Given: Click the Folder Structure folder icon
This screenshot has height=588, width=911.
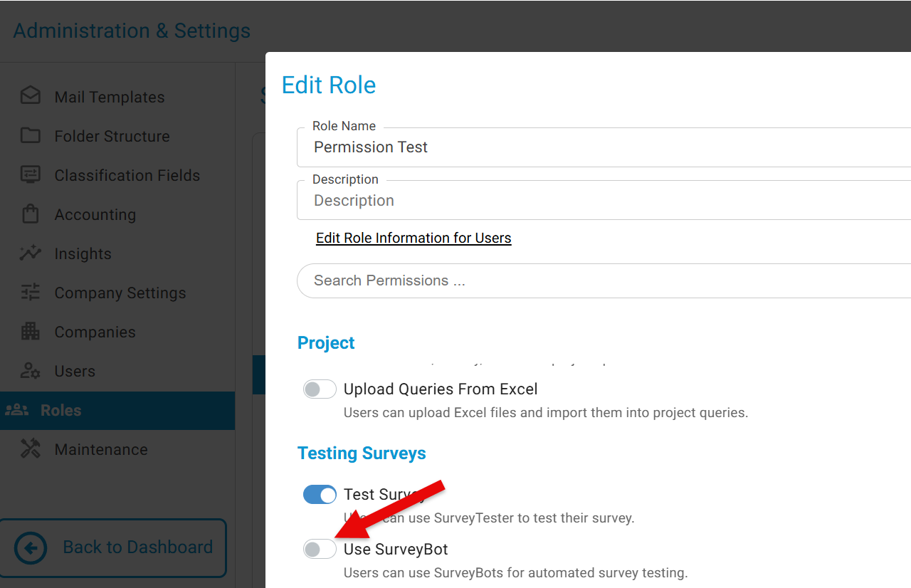Looking at the screenshot, I should pos(31,135).
